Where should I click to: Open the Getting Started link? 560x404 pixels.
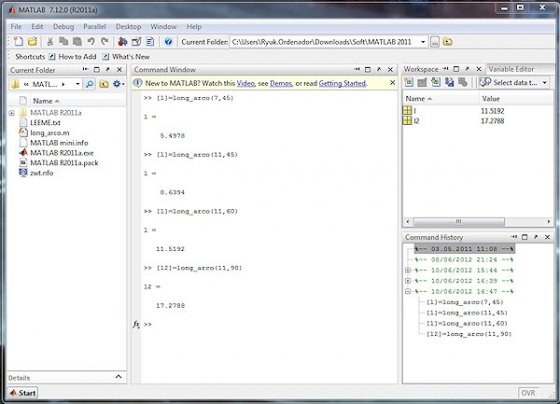pos(342,83)
